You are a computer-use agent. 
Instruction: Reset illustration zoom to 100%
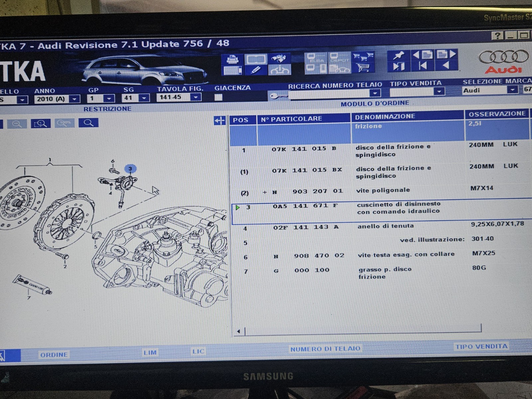coord(65,123)
